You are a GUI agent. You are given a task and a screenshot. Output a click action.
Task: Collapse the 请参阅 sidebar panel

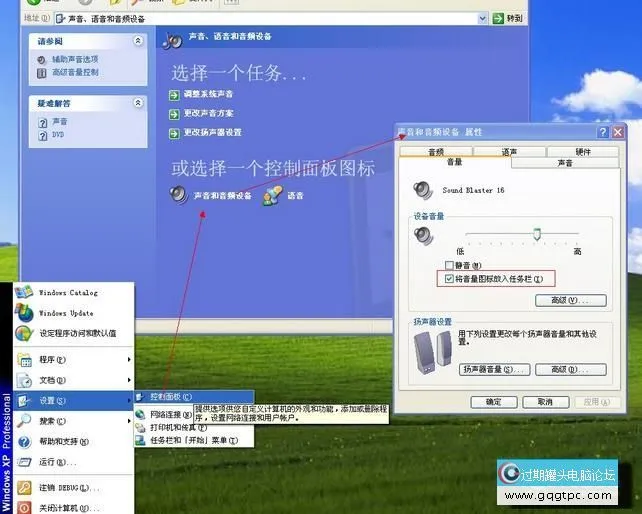tap(138, 41)
